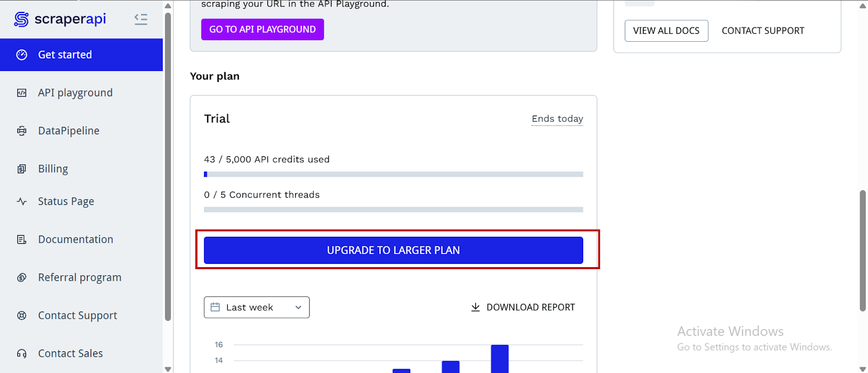Image resolution: width=868 pixels, height=373 pixels.
Task: Click the Referral program icon
Action: click(x=22, y=277)
